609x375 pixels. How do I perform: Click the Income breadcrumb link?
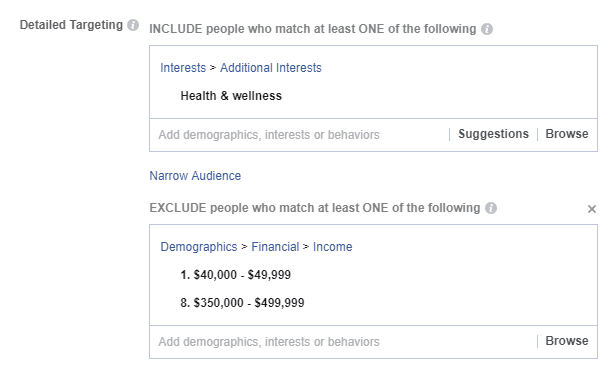click(x=332, y=247)
